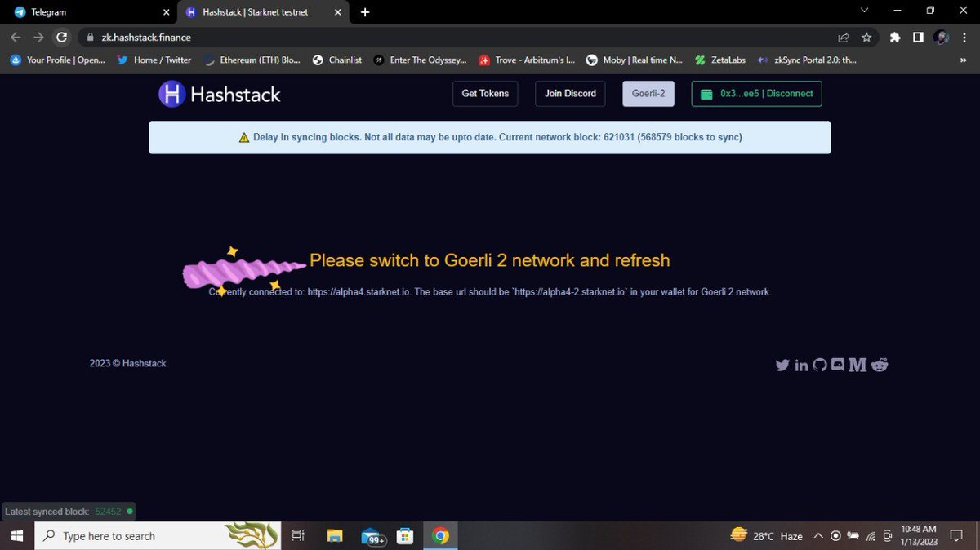Open the Hashstack logo home link
The width and height of the screenshot is (980, 550).
click(x=220, y=94)
